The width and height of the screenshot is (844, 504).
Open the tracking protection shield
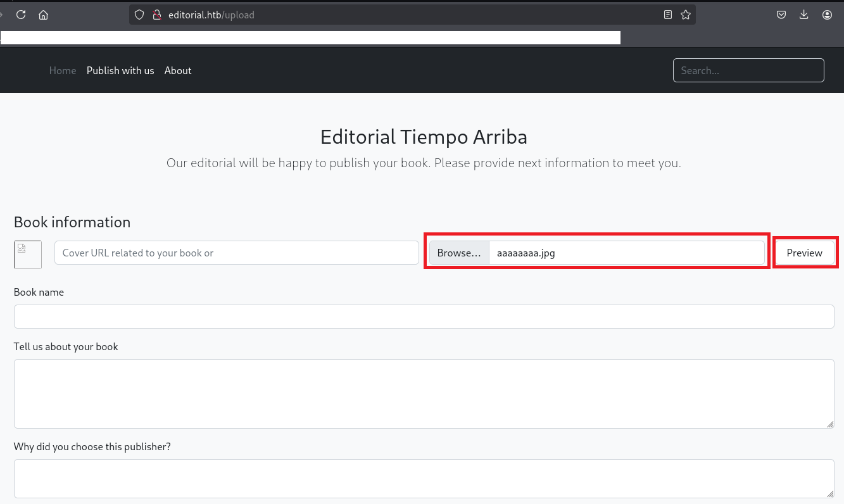139,15
